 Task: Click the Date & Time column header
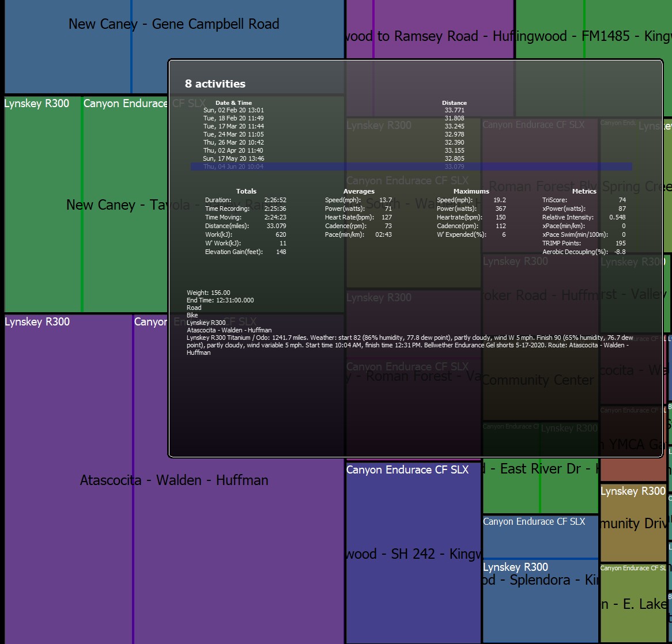point(233,103)
